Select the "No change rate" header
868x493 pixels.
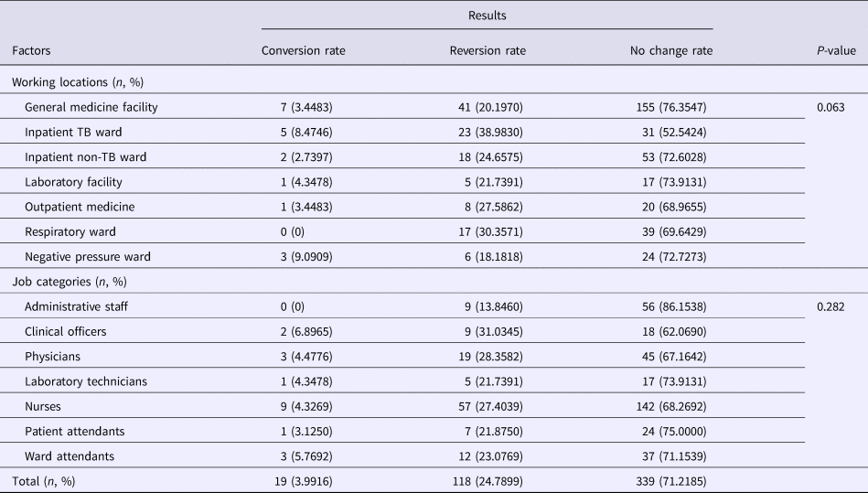[x=671, y=51]
